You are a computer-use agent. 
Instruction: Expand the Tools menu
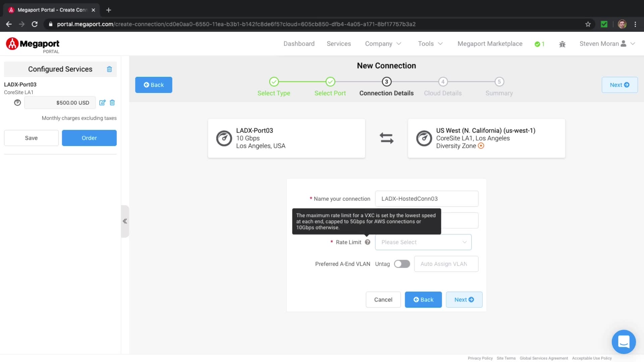pos(430,44)
